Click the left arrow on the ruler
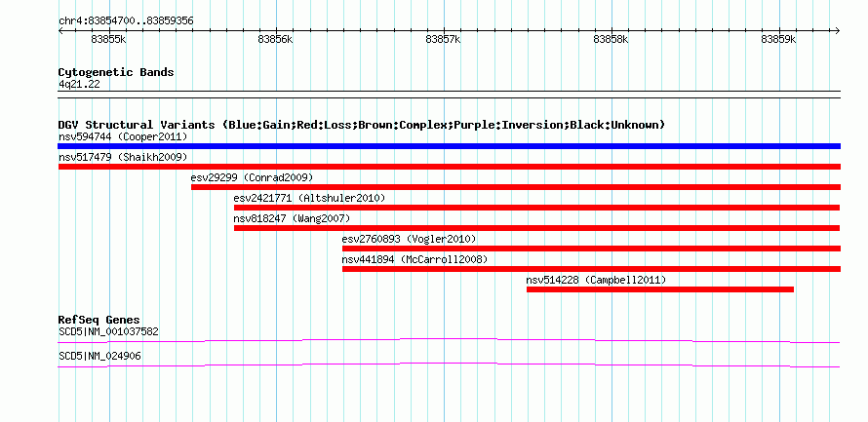The height and width of the screenshot is (422, 868). point(60,31)
